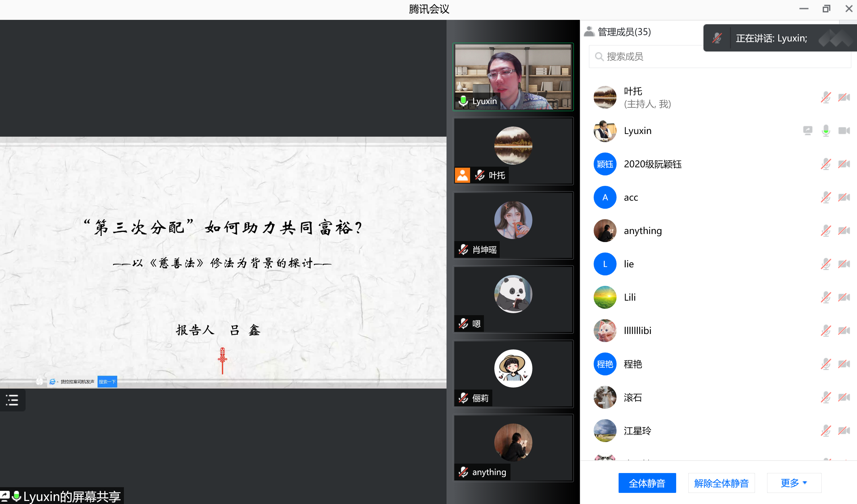The height and width of the screenshot is (504, 857).
Task: Click the list menu icon below the slide
Action: tap(12, 400)
